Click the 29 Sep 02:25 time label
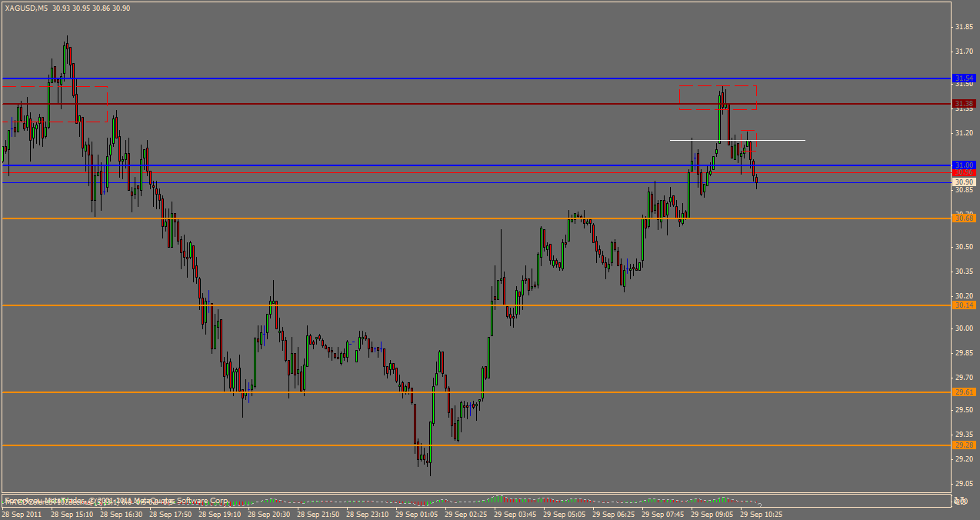 [x=466, y=513]
